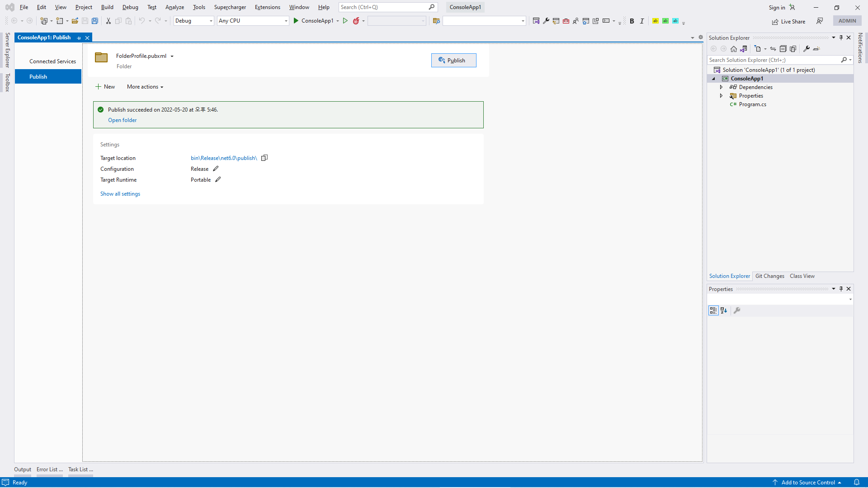Toggle Bold formatting button

click(x=632, y=21)
